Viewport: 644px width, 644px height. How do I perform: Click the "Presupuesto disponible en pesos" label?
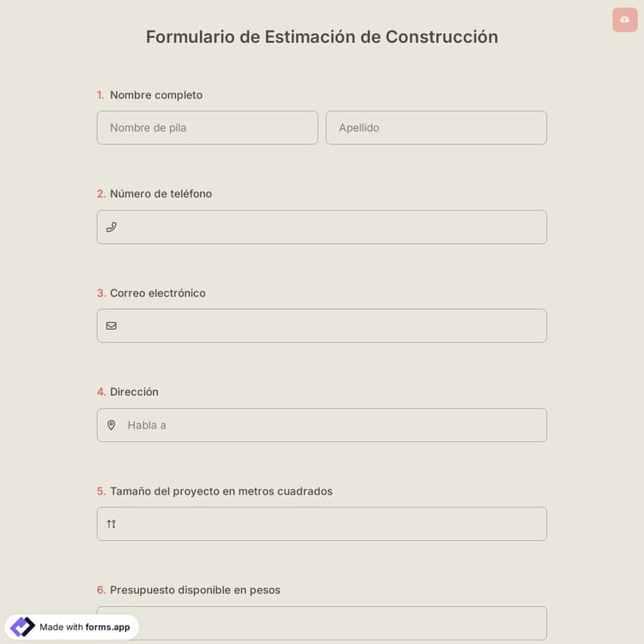point(195,590)
